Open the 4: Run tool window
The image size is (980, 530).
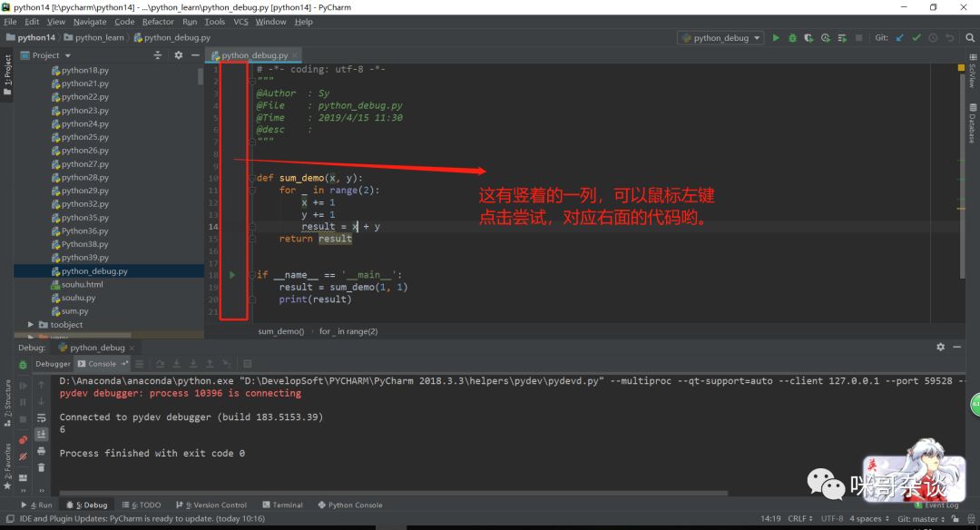click(37, 505)
